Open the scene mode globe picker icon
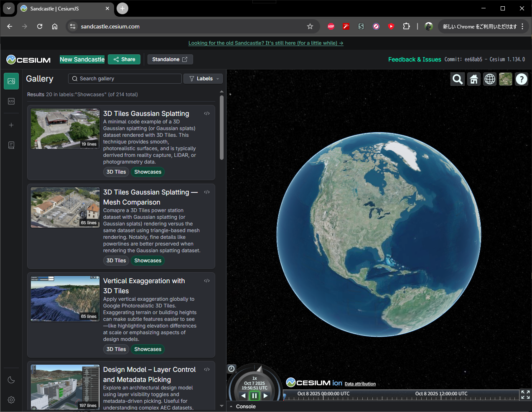This screenshot has width=532, height=412. pos(489,79)
